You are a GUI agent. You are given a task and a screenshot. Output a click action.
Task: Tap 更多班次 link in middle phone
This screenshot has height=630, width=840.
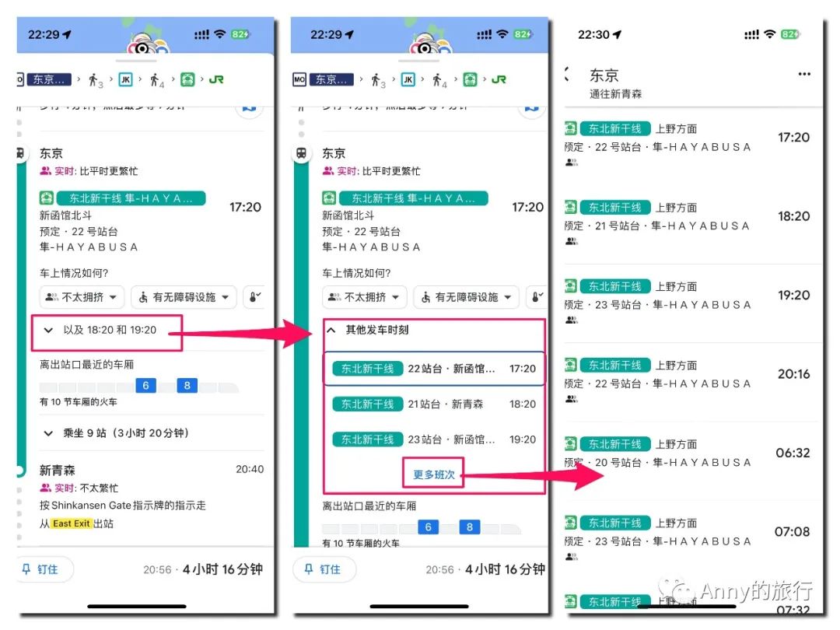tap(434, 474)
